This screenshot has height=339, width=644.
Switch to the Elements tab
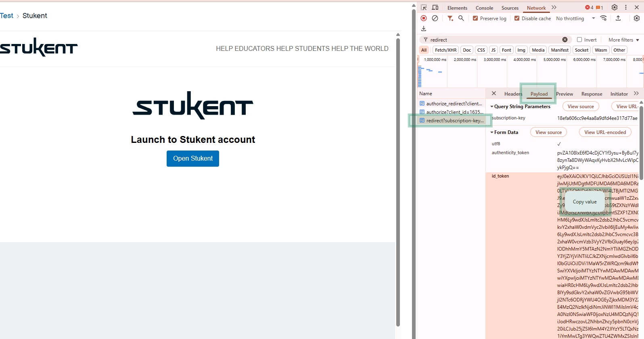point(457,8)
